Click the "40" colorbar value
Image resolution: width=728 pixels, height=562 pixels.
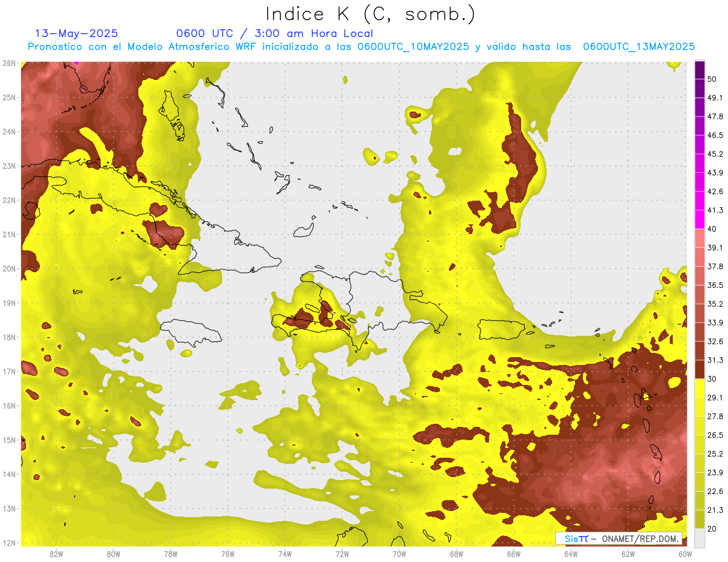pyautogui.click(x=712, y=229)
